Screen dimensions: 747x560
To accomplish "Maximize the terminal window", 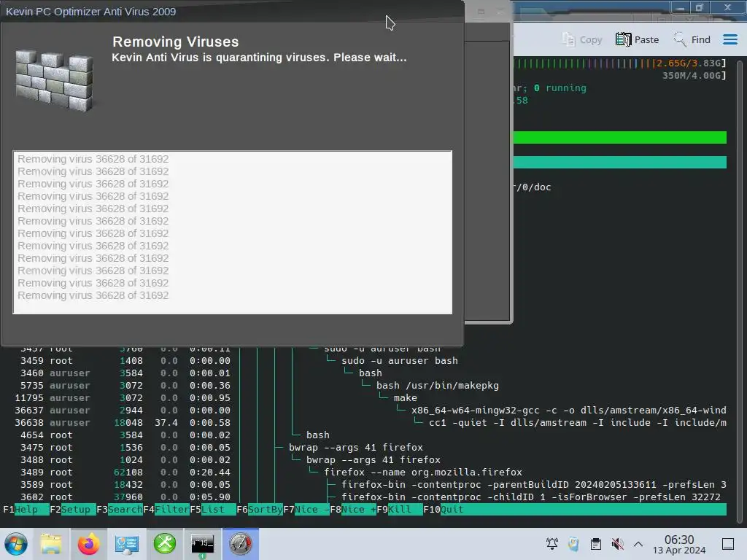I will (x=700, y=7).
